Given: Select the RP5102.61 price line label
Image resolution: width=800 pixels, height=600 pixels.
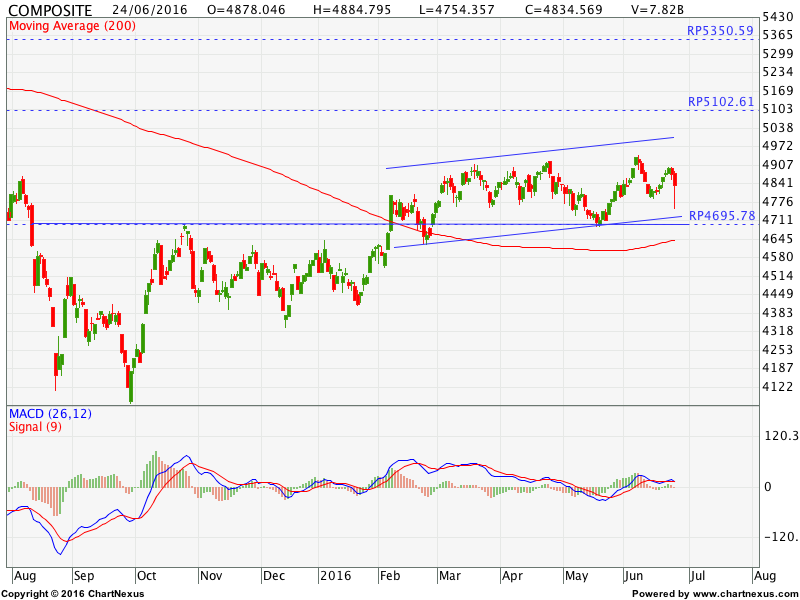Looking at the screenshot, I should coord(720,102).
